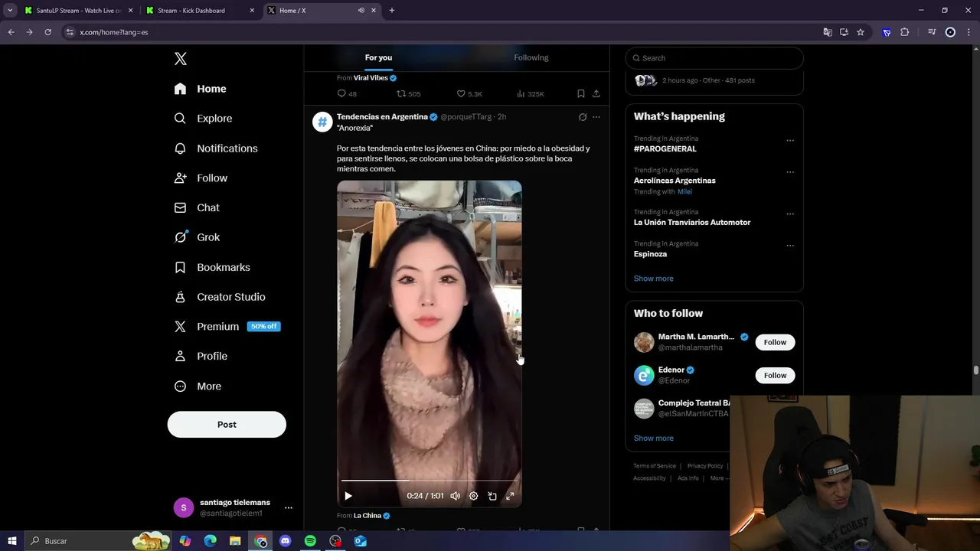Switch to the Following tab
The height and width of the screenshot is (551, 980).
(x=531, y=57)
